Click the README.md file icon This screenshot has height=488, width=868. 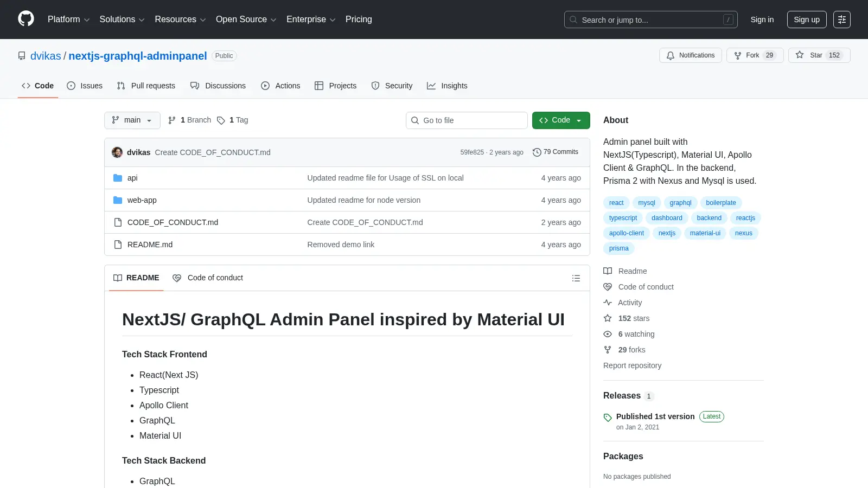[x=118, y=245]
